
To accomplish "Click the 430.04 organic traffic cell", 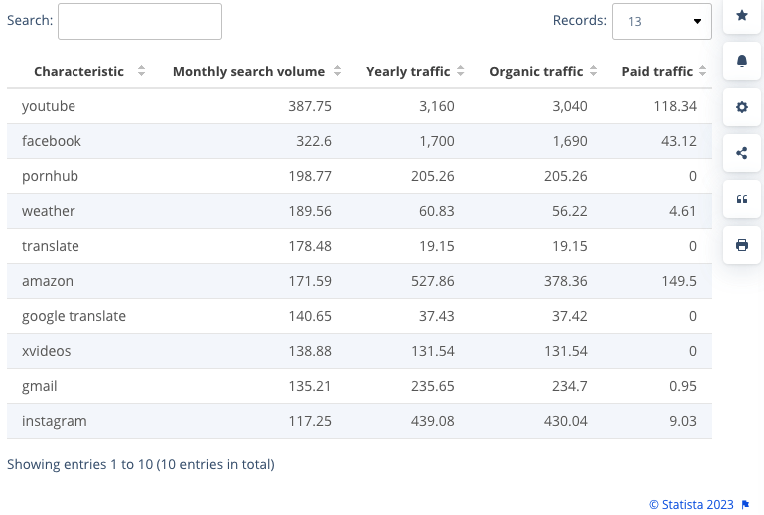I will [566, 421].
